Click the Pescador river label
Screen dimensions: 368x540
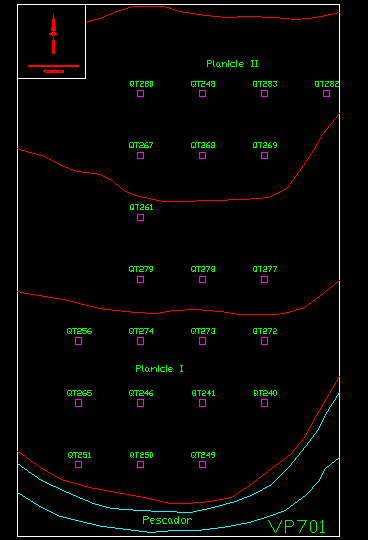[167, 520]
